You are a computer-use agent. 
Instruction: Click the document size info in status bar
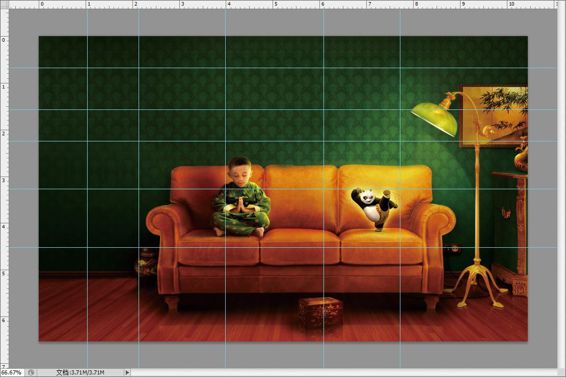[80, 372]
